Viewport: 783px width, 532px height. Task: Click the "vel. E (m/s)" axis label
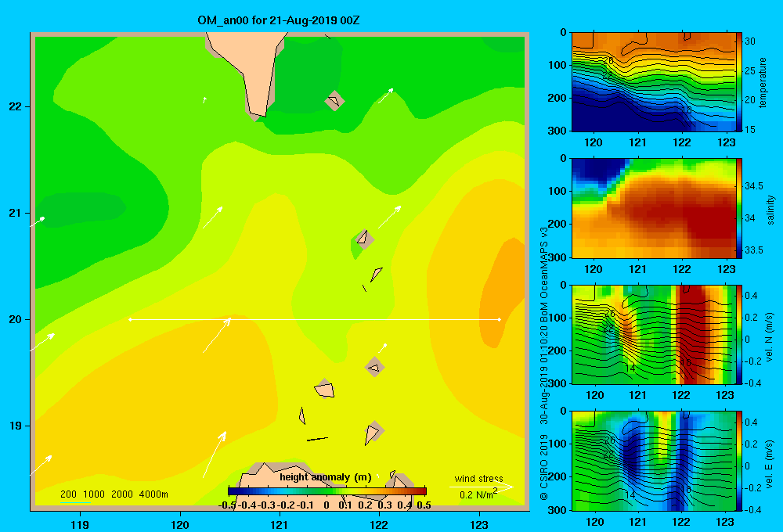770,464
